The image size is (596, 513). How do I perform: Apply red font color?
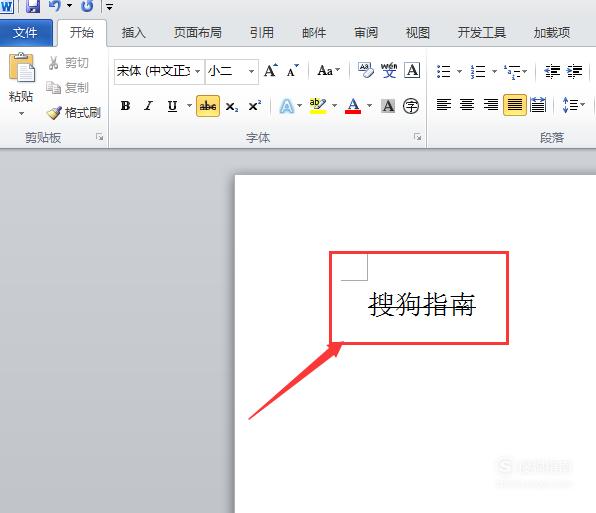[353, 106]
